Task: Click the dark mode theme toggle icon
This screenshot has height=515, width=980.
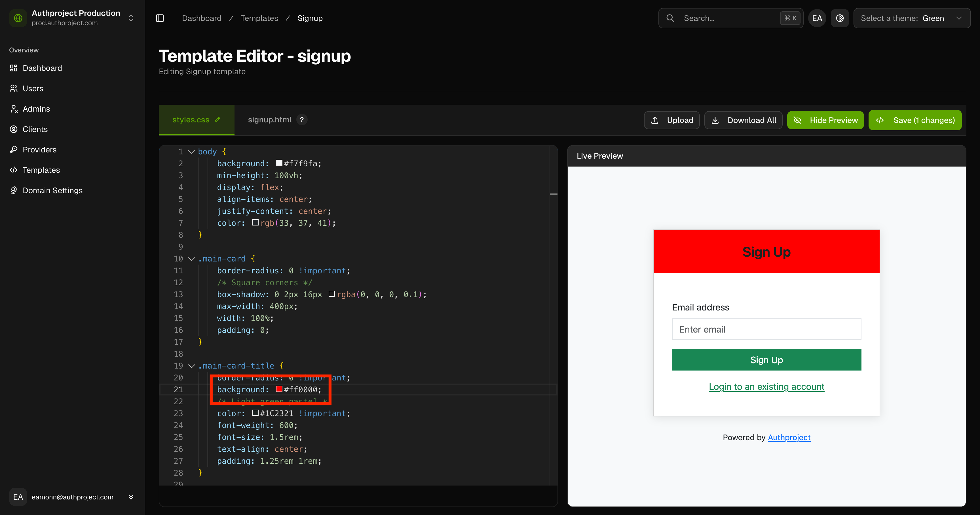Action: tap(840, 18)
